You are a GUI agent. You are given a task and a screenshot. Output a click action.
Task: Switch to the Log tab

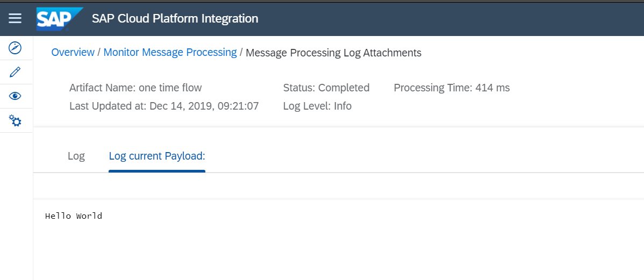(76, 156)
